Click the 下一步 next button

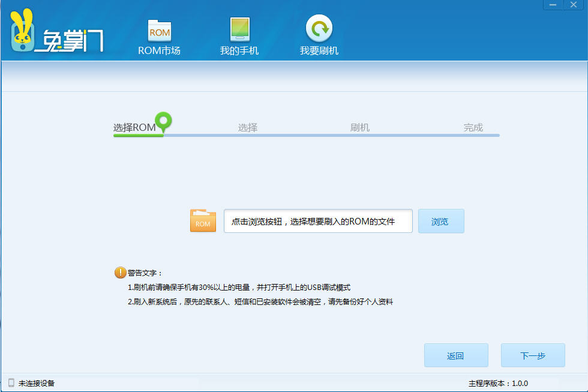533,355
